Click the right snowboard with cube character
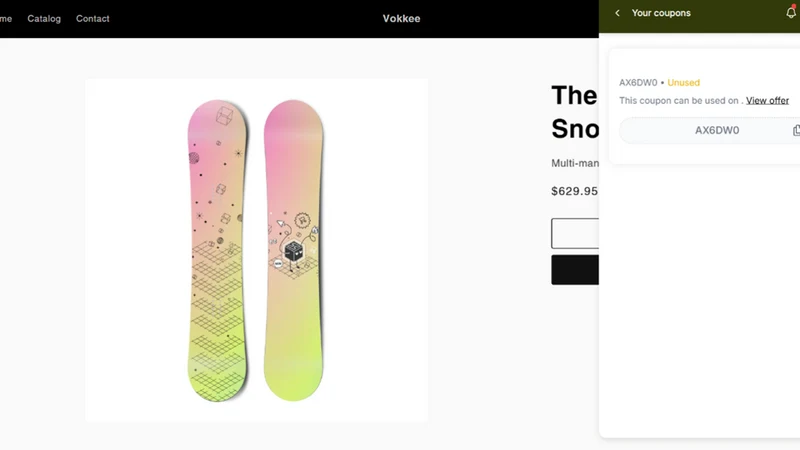This screenshot has height=450, width=800. [x=293, y=251]
